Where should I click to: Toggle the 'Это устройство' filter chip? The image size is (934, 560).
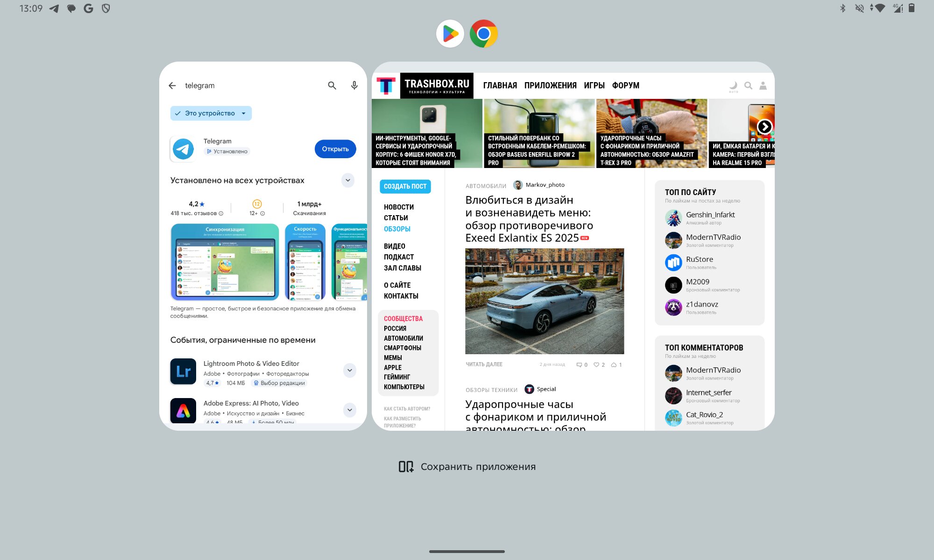pyautogui.click(x=211, y=113)
